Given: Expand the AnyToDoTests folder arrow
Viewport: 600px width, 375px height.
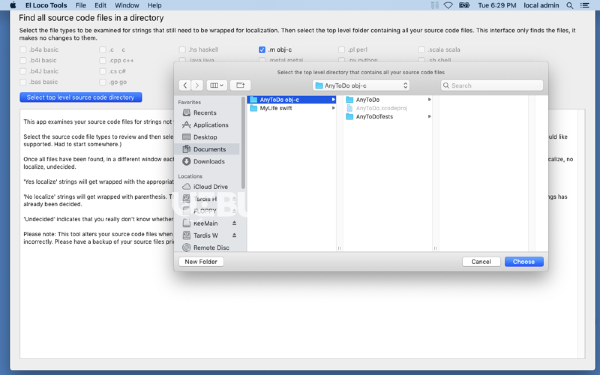Looking at the screenshot, I should click(x=429, y=117).
